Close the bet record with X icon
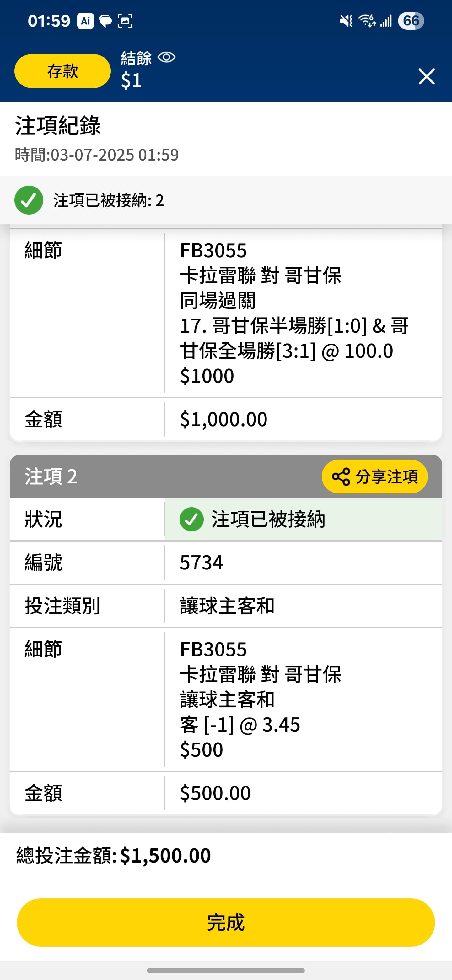 click(427, 76)
